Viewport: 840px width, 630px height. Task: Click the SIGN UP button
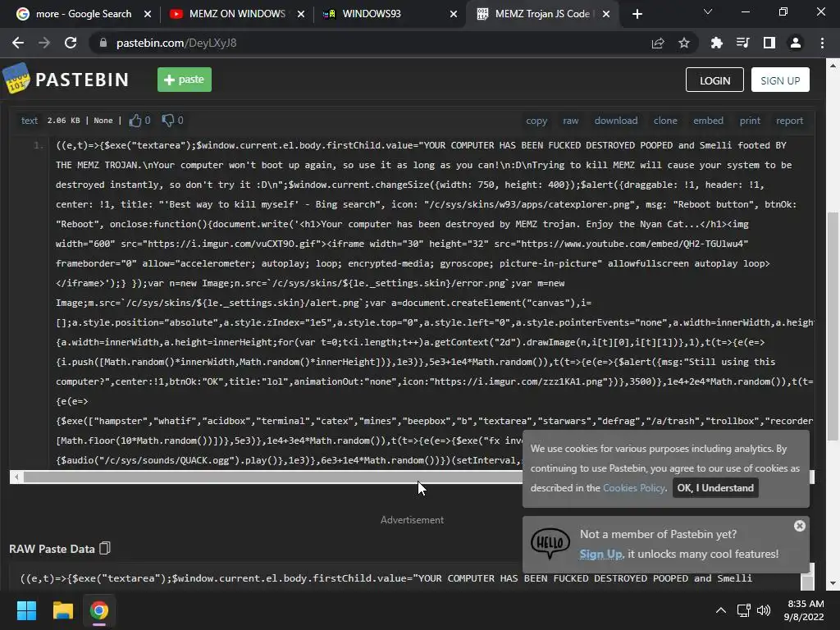tap(780, 80)
